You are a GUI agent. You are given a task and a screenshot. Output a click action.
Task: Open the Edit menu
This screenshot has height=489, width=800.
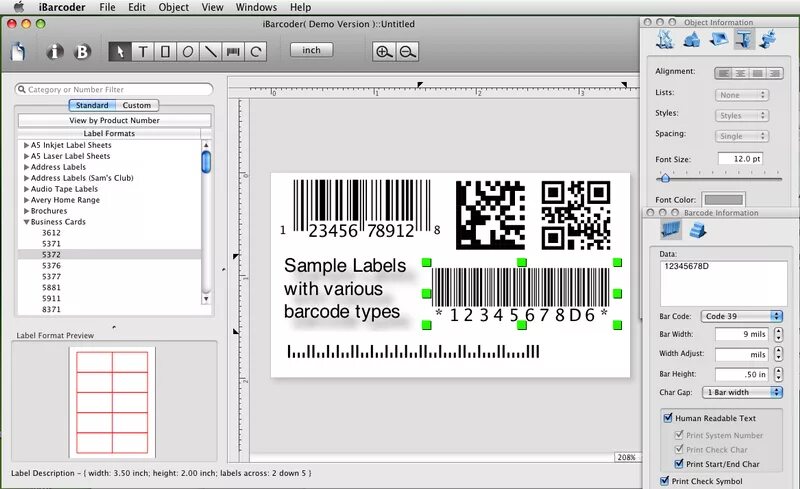click(137, 7)
